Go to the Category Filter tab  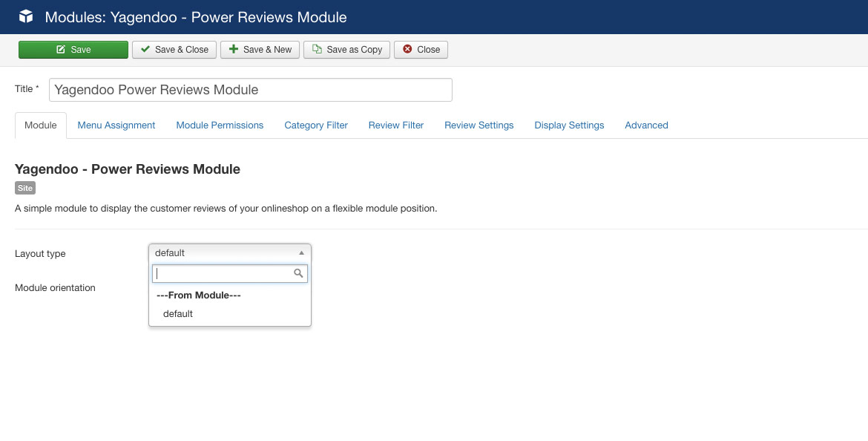(316, 125)
